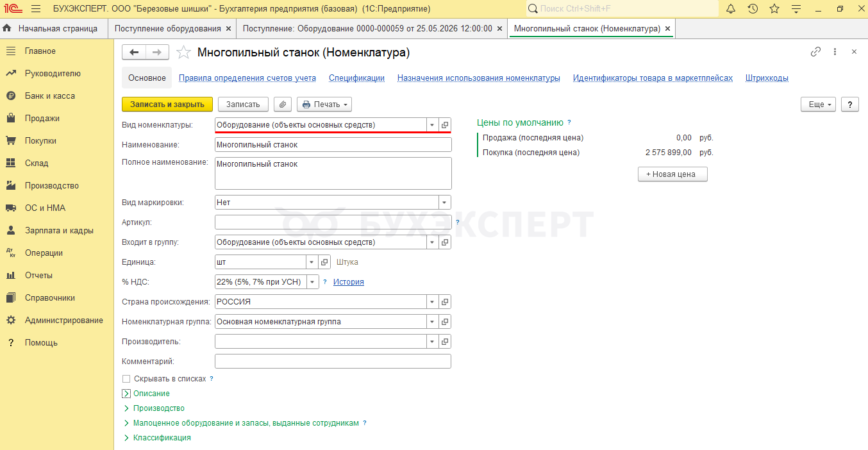Viewport: 868px width, 450px height.
Task: Focus the search box Поиск Ctrl+Shift+F
Action: 622,9
